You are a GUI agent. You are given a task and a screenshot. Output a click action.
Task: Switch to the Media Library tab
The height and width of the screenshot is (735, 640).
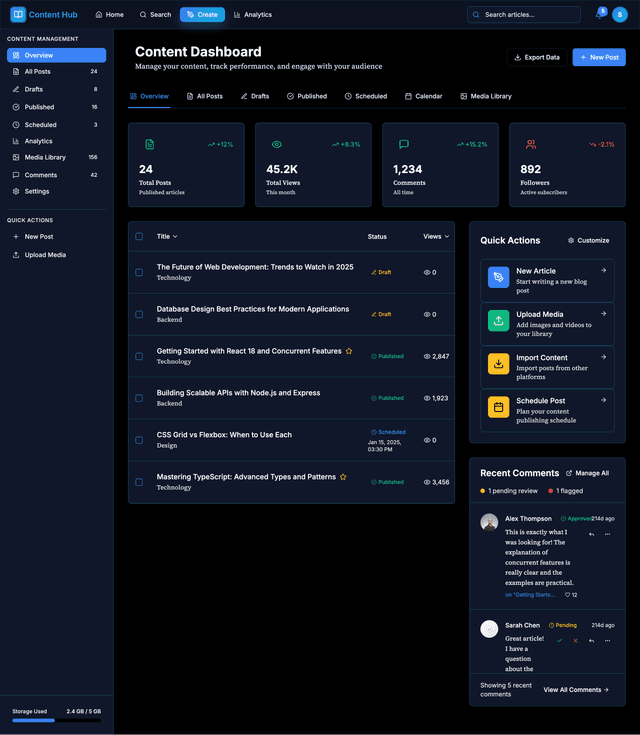coord(485,96)
